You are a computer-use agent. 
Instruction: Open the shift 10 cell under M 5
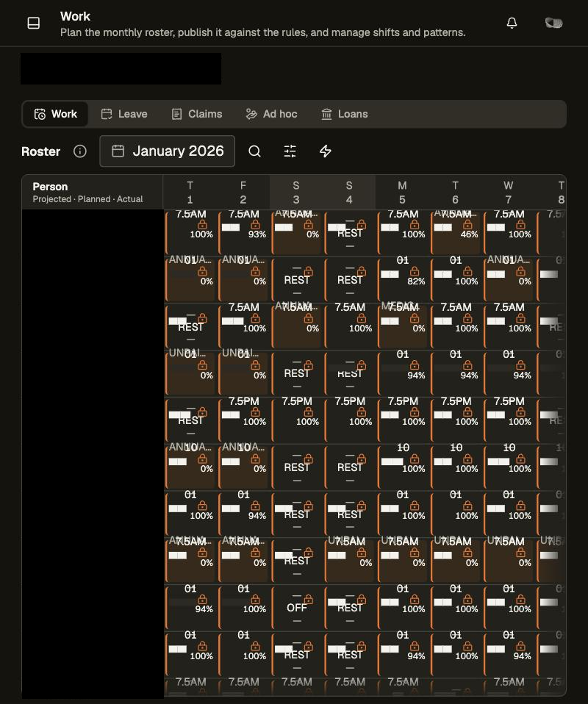pyautogui.click(x=403, y=467)
